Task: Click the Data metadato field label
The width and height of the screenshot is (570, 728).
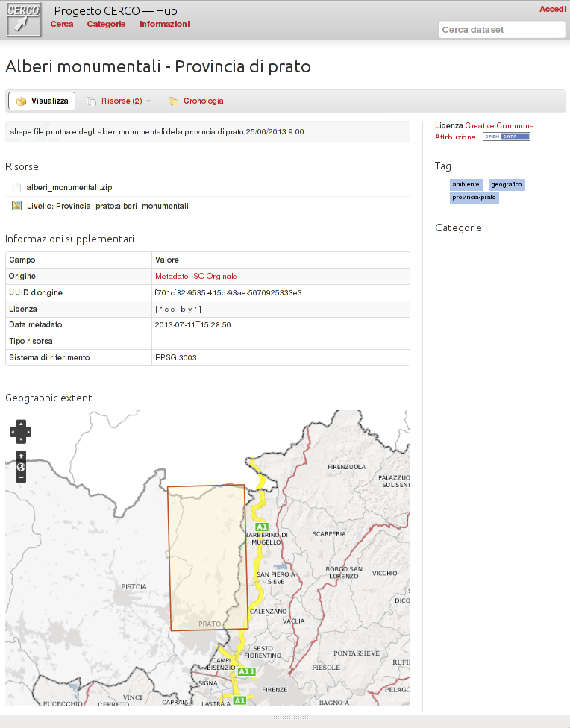Action: (35, 325)
